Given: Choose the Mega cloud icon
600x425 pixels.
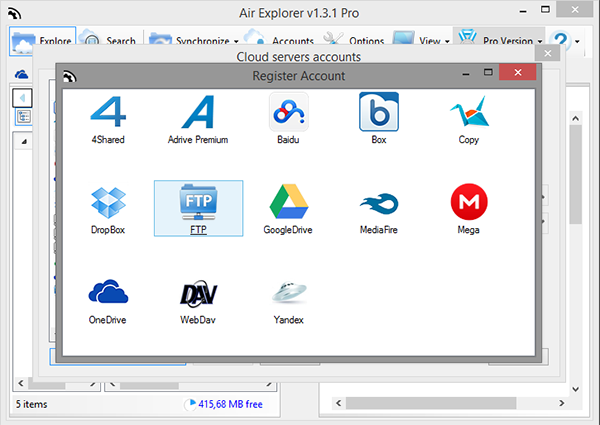Looking at the screenshot, I should (468, 203).
